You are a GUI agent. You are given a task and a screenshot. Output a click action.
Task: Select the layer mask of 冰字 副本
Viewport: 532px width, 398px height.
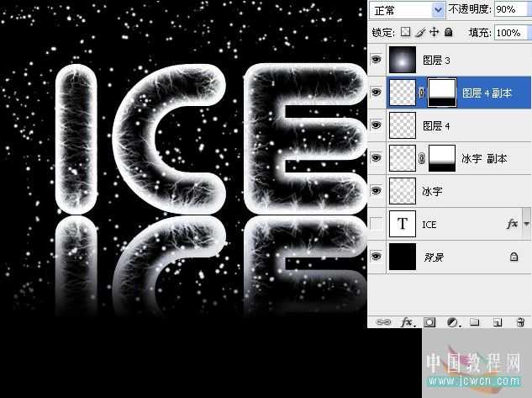click(442, 158)
